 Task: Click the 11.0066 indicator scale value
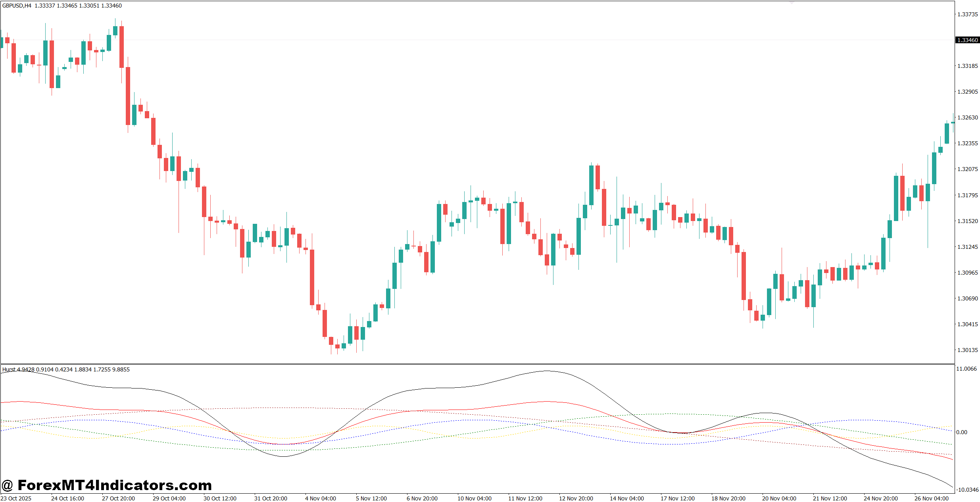click(967, 369)
